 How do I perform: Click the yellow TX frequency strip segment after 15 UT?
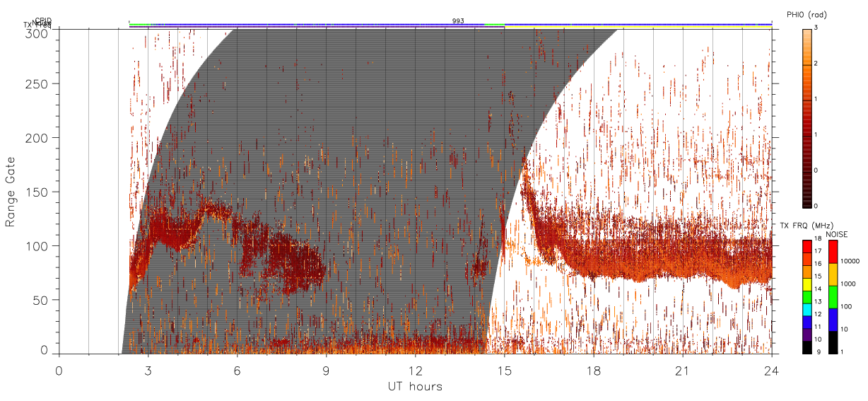tap(638, 28)
